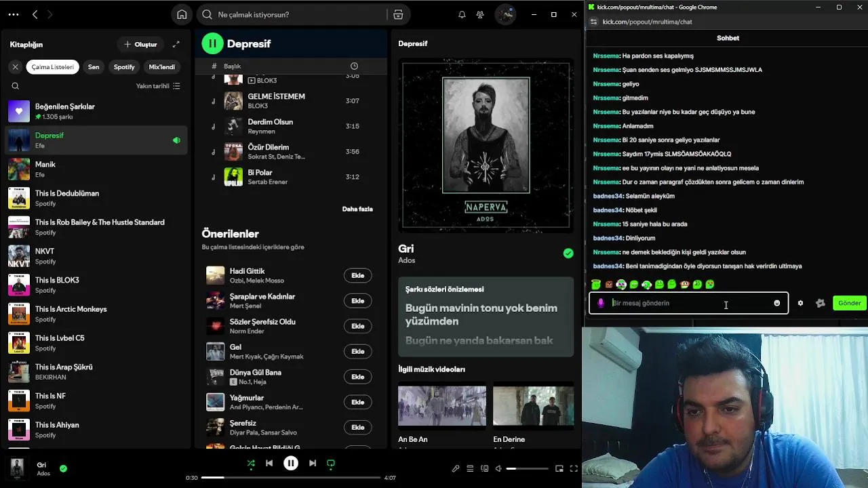Open the Yakın tarihli sort menu
This screenshot has width=868, height=488.
[x=158, y=86]
